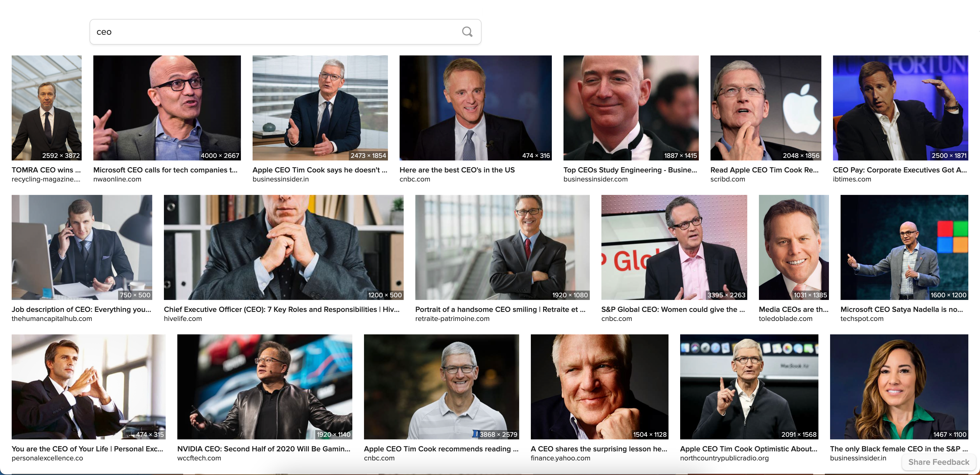
Task: Click the '4000 × 2667' size label
Action: tap(220, 155)
